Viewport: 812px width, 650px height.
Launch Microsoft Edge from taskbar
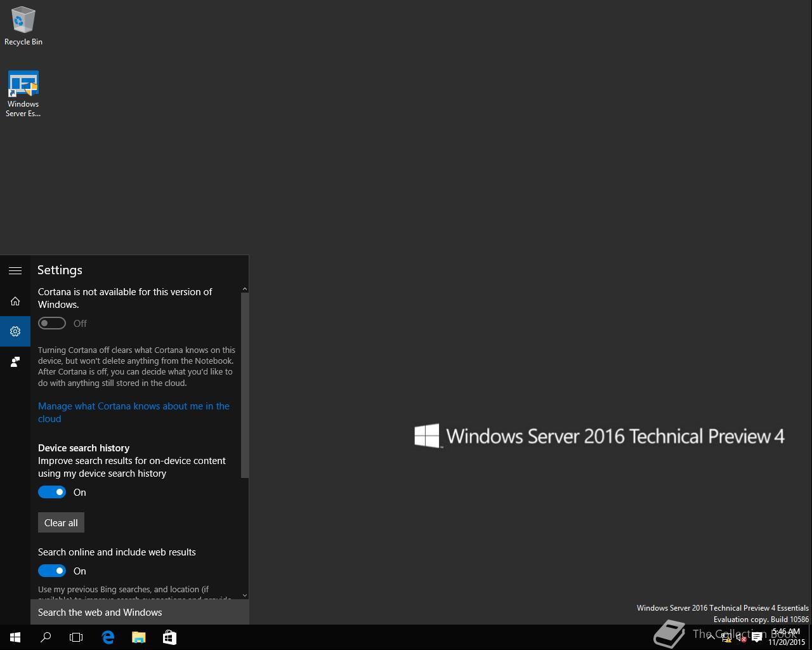click(108, 637)
